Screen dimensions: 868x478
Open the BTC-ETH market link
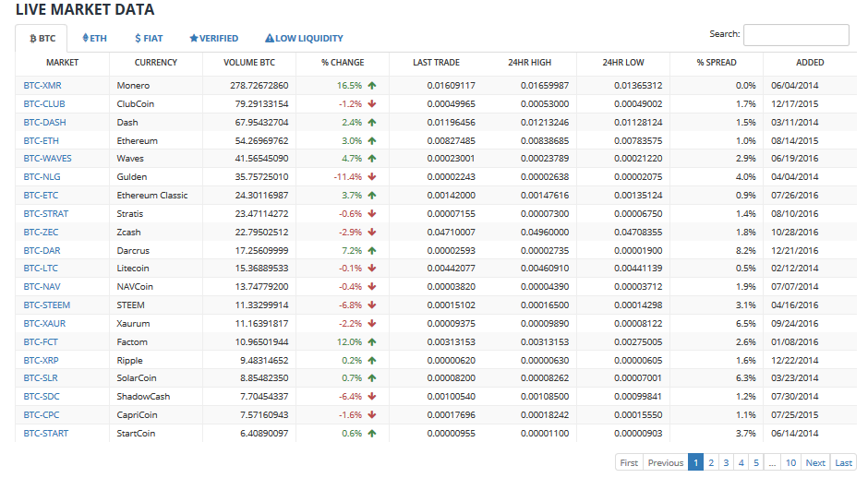41,140
